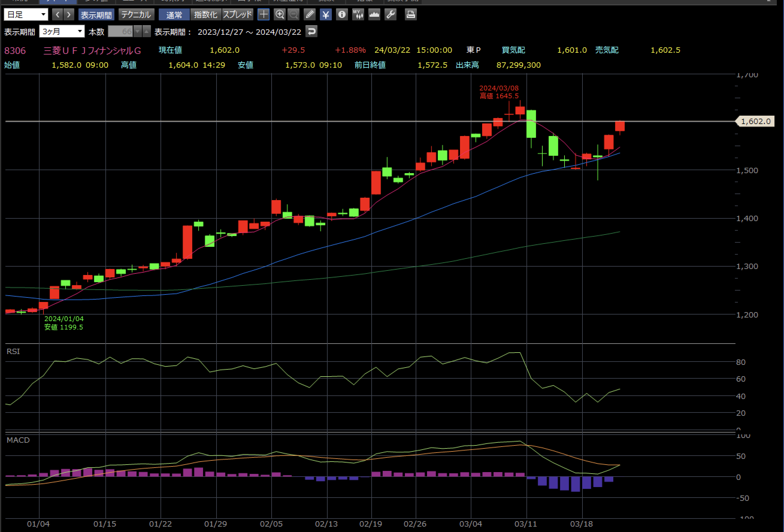784x532 pixels.
Task: Click the yen price display icon
Action: tap(326, 14)
